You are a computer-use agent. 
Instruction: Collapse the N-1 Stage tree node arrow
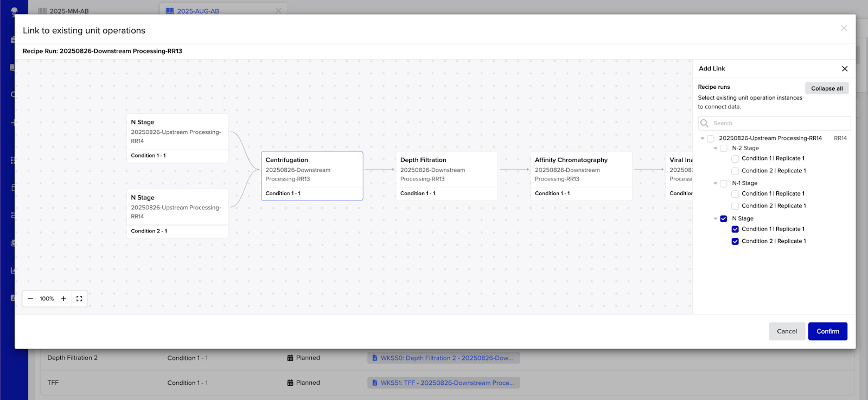coord(716,184)
